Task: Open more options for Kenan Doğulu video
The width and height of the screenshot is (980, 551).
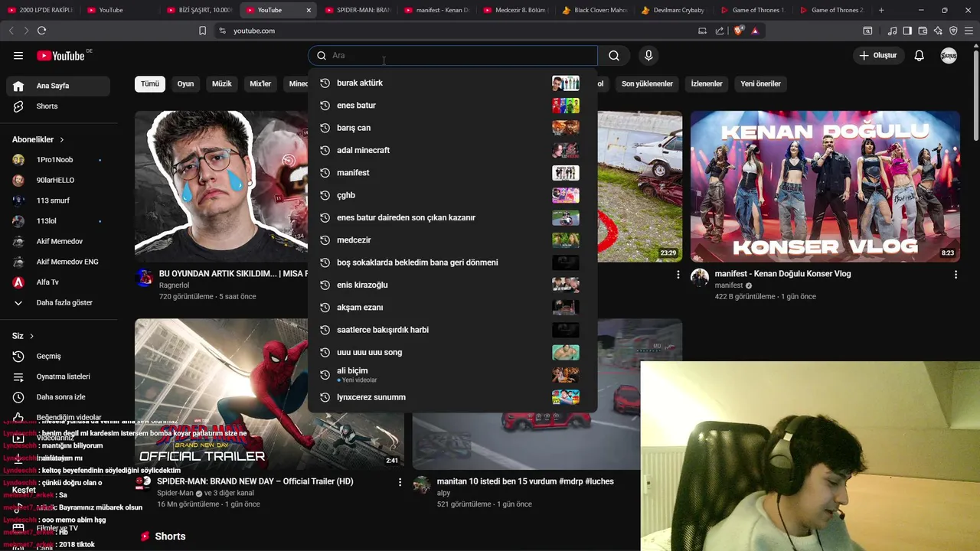Action: click(955, 274)
